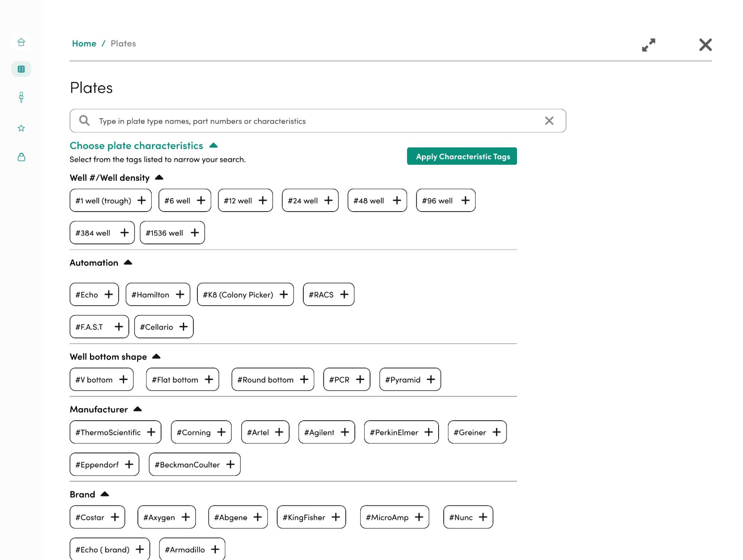Open the home icon in sidebar
Image resolution: width=743 pixels, height=560 pixels.
click(x=21, y=42)
